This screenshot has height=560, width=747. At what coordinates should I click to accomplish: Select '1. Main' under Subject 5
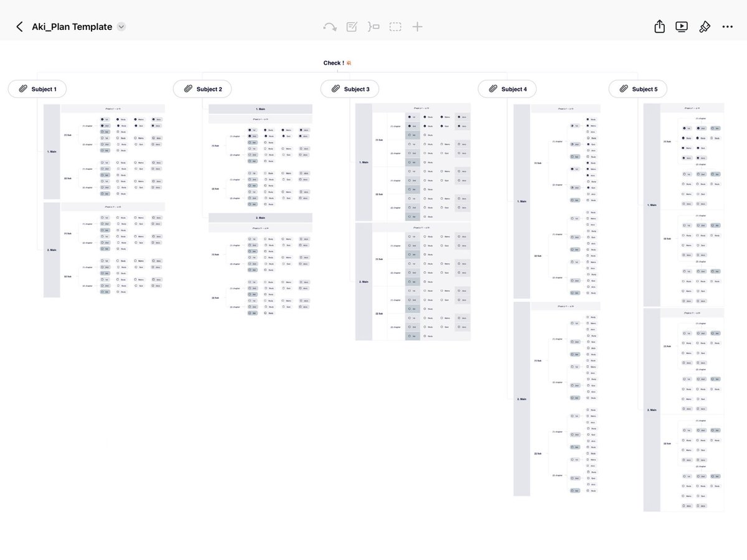(652, 205)
